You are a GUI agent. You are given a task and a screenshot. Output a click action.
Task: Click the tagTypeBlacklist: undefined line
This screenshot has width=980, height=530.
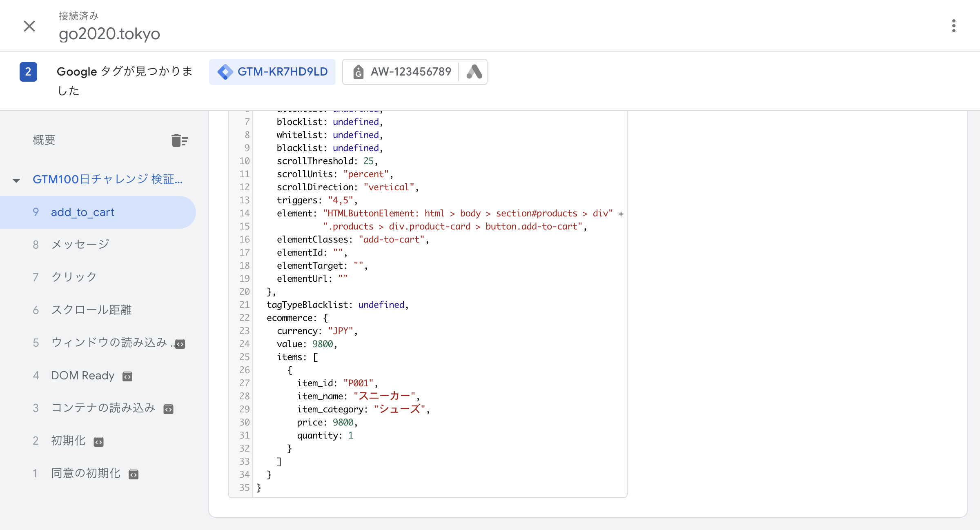click(337, 305)
